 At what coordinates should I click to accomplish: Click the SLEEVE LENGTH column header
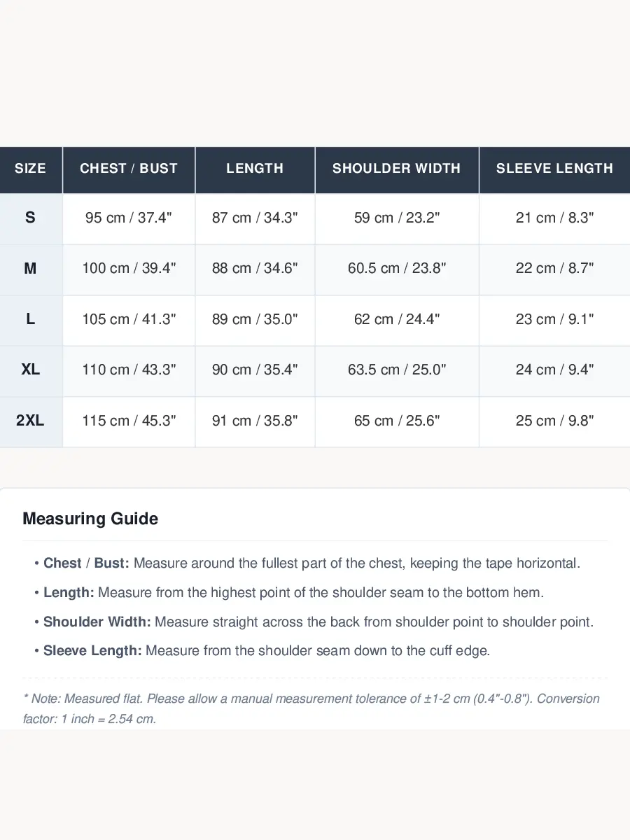point(554,169)
